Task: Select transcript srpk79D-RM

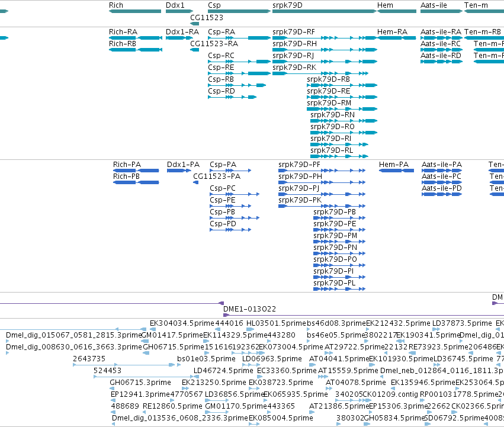Action: point(342,109)
